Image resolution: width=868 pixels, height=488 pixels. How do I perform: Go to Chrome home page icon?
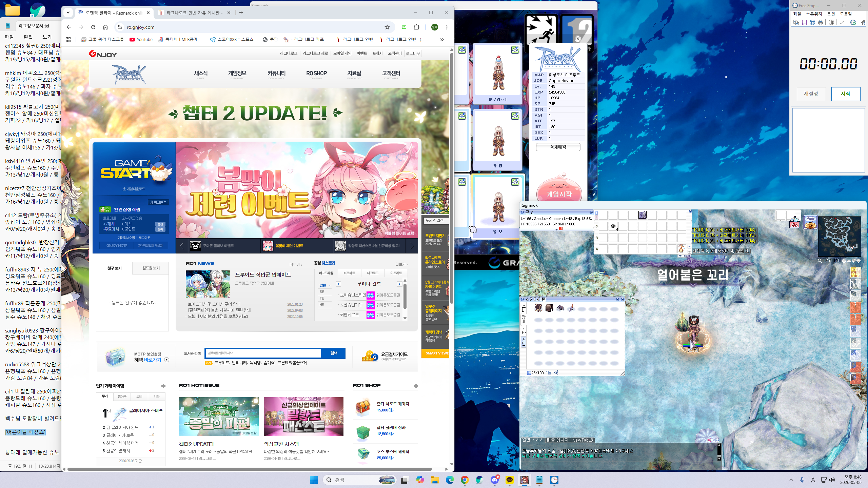click(x=105, y=27)
